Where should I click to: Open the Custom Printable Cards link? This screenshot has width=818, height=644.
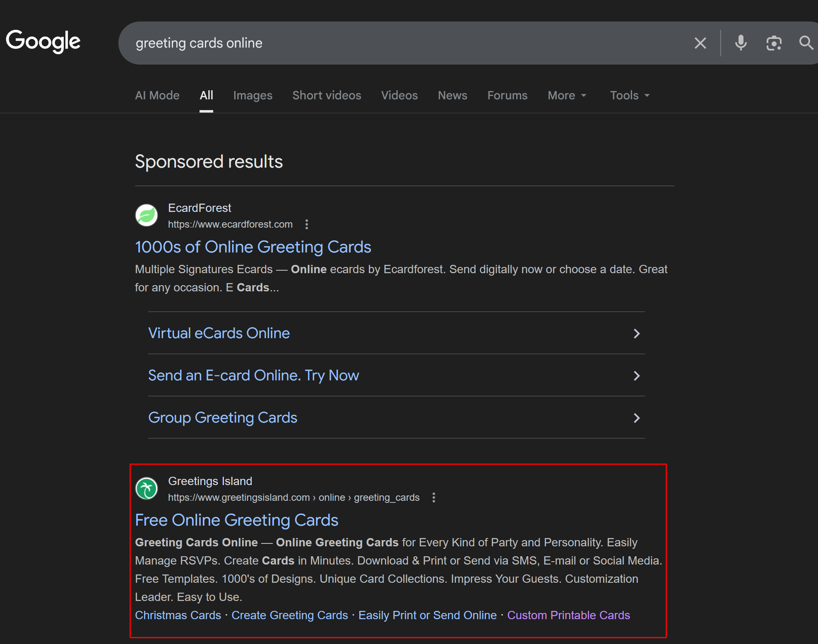tap(568, 615)
